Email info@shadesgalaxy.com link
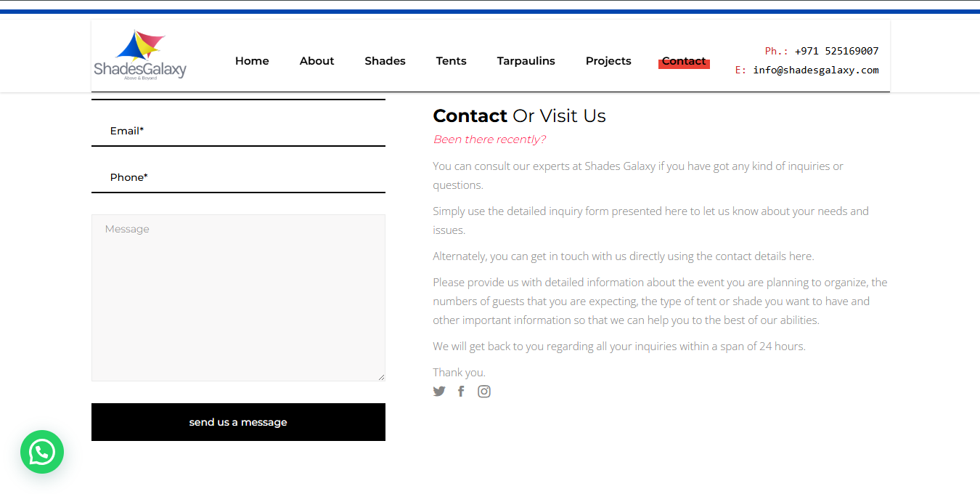This screenshot has width=980, height=494. click(816, 70)
